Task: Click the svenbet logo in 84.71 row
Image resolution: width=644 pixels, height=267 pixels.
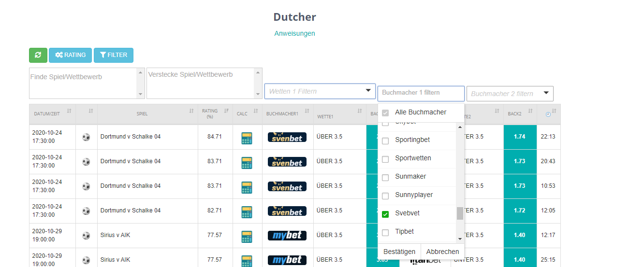Action: (287, 137)
